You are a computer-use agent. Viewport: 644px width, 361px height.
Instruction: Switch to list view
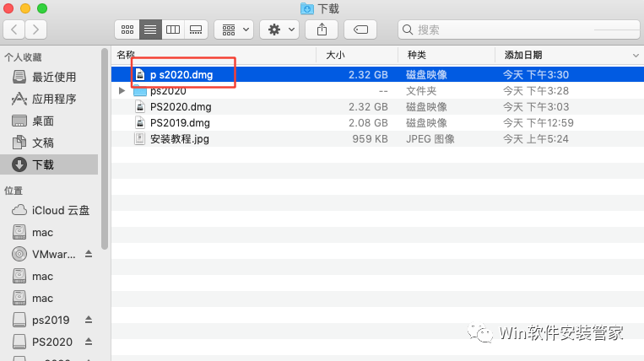pyautogui.click(x=150, y=30)
